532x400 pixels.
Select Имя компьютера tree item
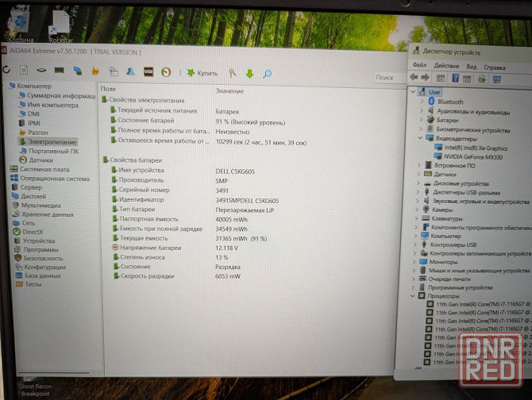pos(49,105)
